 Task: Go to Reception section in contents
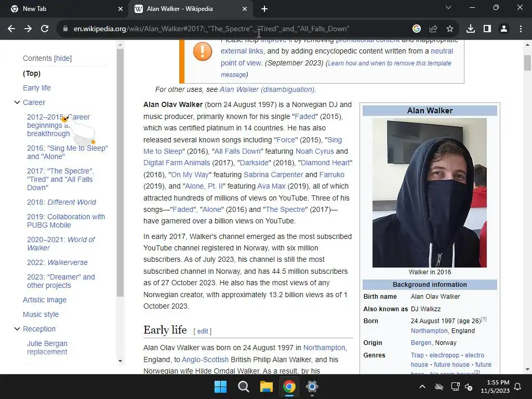[x=39, y=329]
